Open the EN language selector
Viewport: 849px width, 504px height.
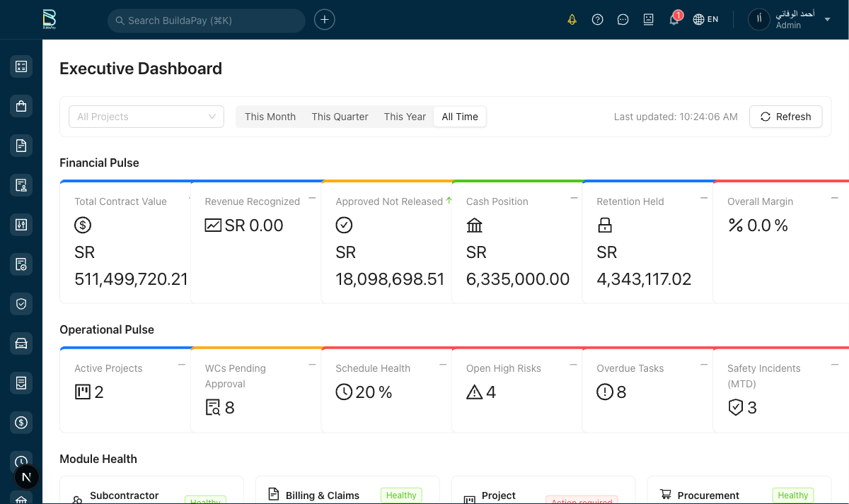pos(705,20)
